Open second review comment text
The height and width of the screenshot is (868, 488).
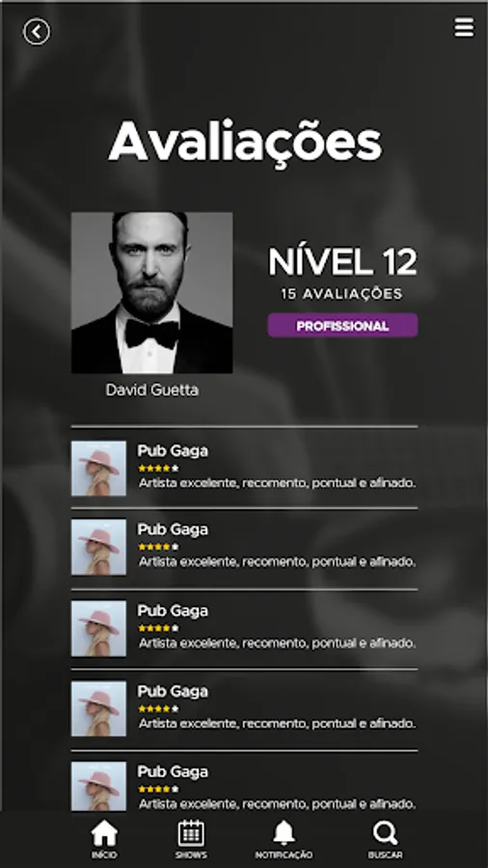277,562
